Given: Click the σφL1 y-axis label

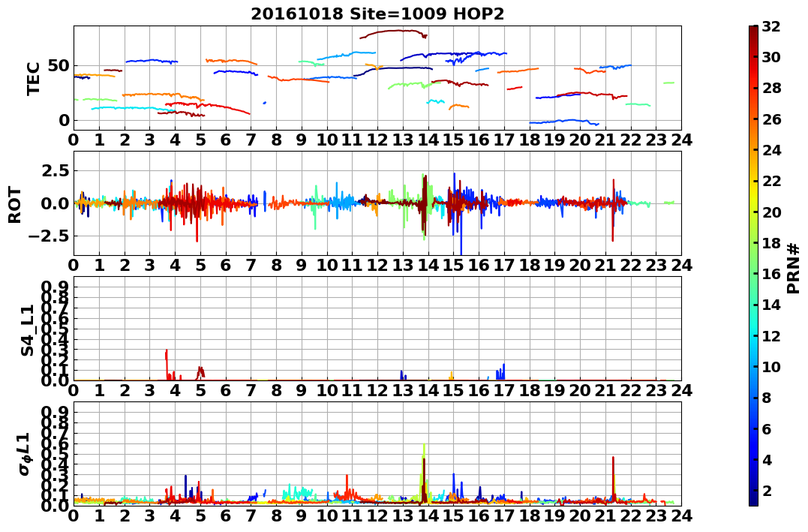Looking at the screenshot, I should point(24,455).
